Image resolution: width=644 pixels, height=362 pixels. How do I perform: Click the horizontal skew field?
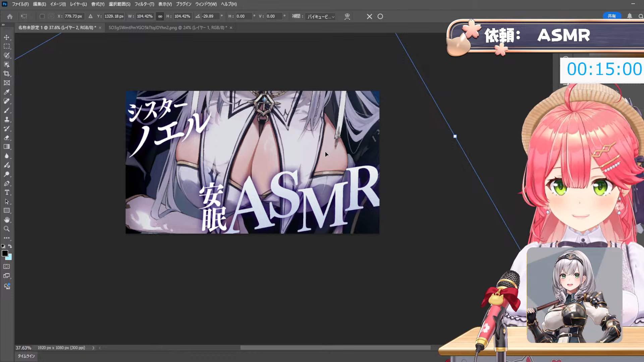244,16
